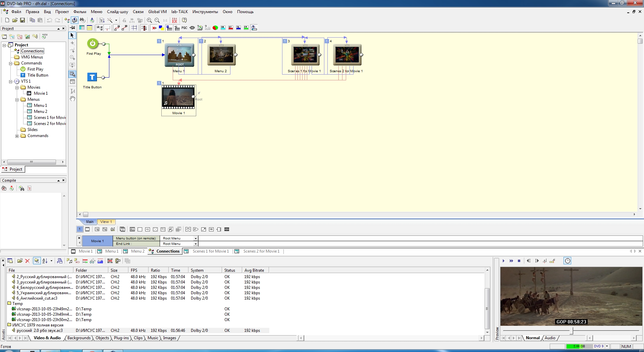644x352 pixels.
Task: Click the random dice object icon
Action: [155, 229]
